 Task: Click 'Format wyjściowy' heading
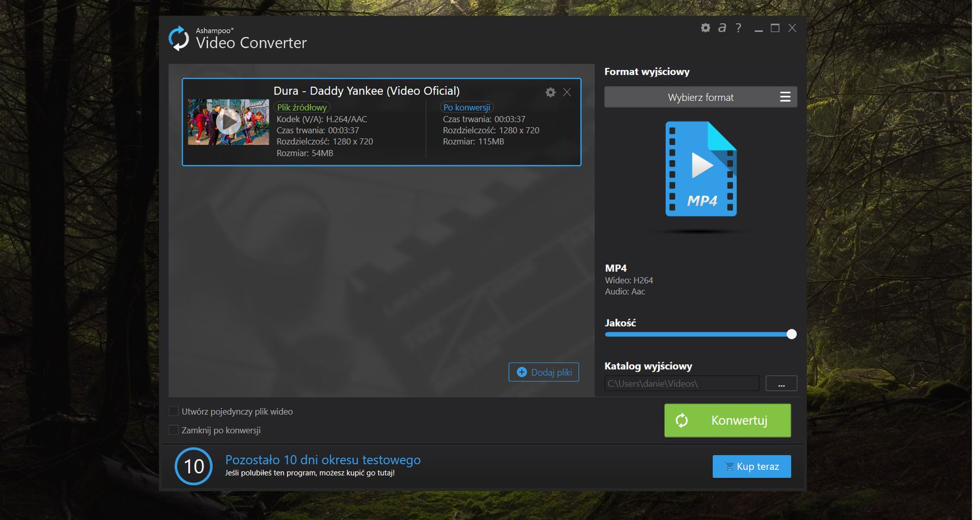coord(647,72)
